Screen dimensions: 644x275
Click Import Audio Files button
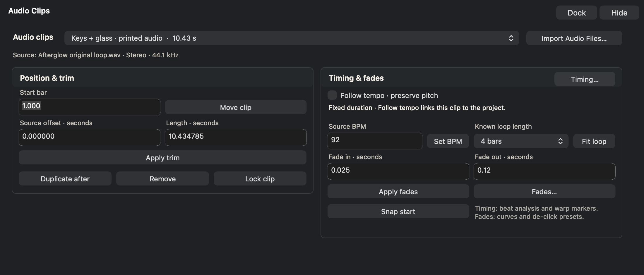[574, 38]
